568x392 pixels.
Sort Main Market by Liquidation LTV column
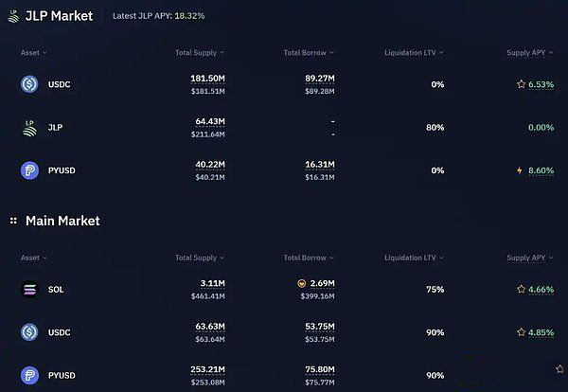pyautogui.click(x=415, y=258)
